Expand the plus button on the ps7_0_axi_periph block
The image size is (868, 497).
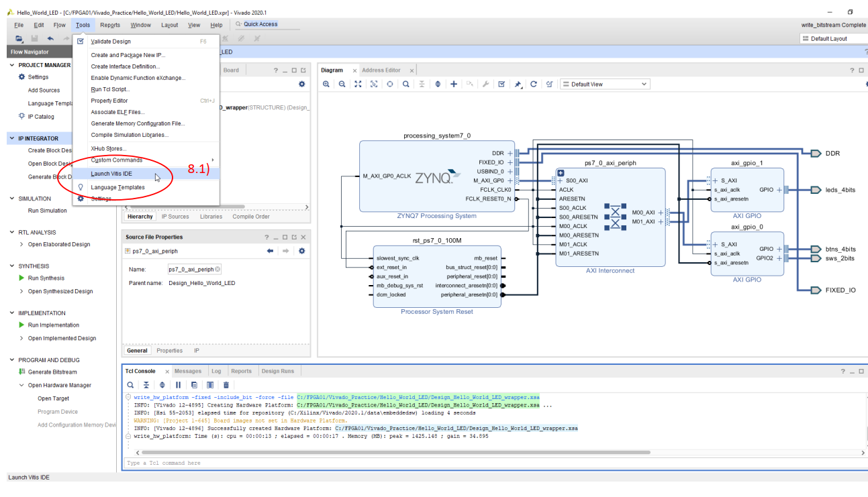(561, 173)
